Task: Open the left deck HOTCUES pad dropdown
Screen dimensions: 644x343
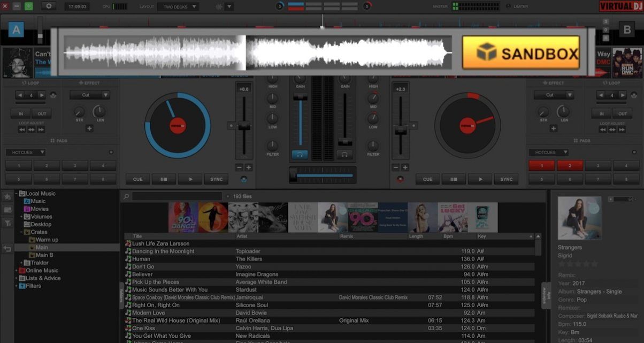Action: click(26, 153)
